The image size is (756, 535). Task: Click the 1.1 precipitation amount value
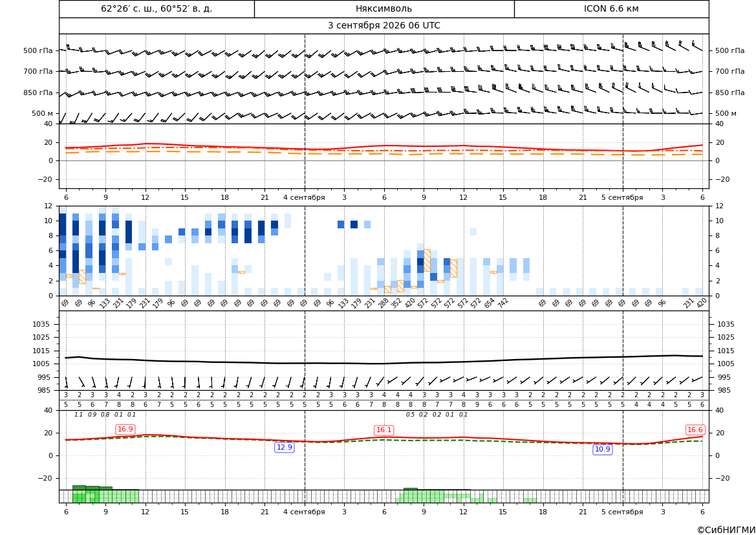(x=79, y=415)
